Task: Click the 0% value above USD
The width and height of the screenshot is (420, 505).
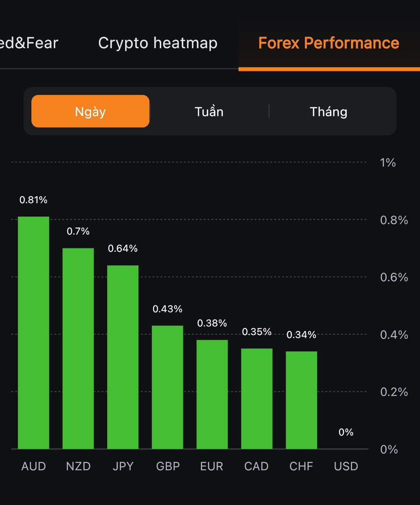Action: coord(346,432)
